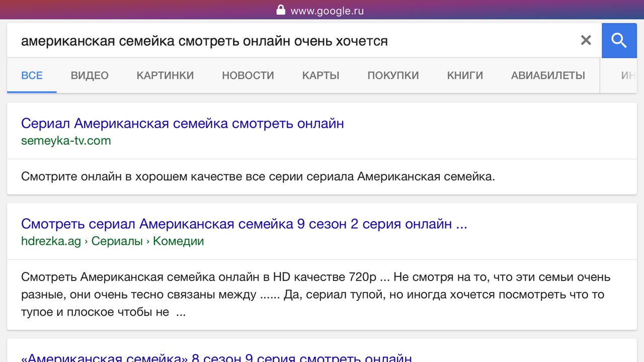Image resolution: width=644 pixels, height=362 pixels.
Task: Tap the www.google.ru address bar
Action: pyautogui.click(x=327, y=11)
